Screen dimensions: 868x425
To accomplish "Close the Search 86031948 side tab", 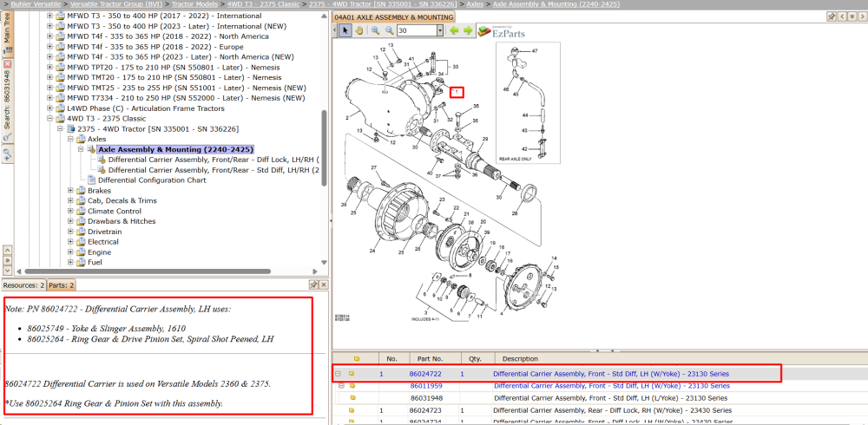I will point(7,64).
